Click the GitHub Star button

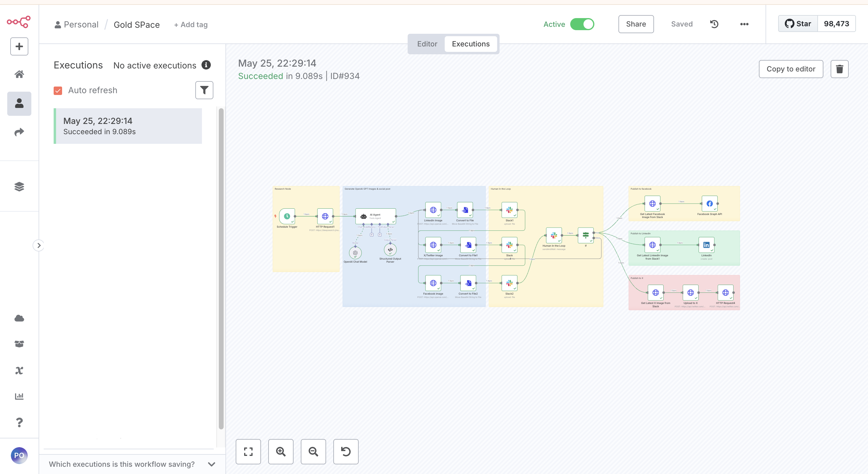pyautogui.click(x=798, y=24)
